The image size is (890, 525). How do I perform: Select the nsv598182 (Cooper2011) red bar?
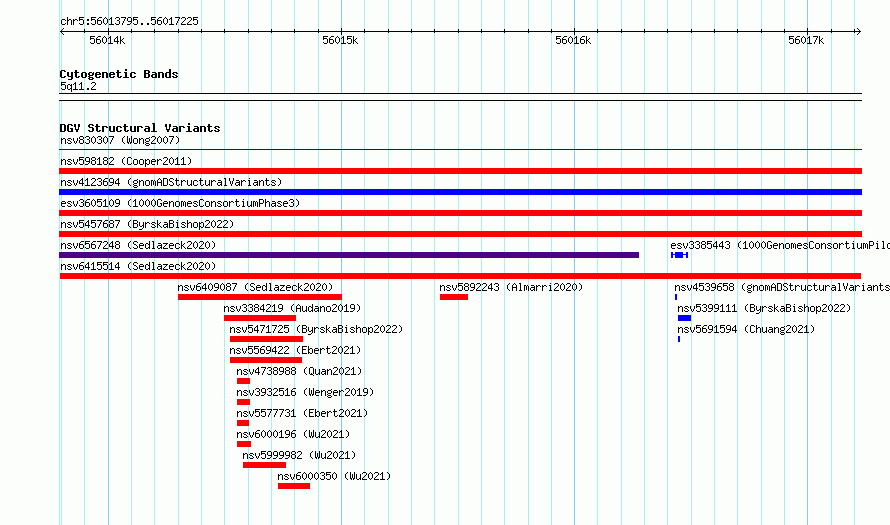[460, 171]
